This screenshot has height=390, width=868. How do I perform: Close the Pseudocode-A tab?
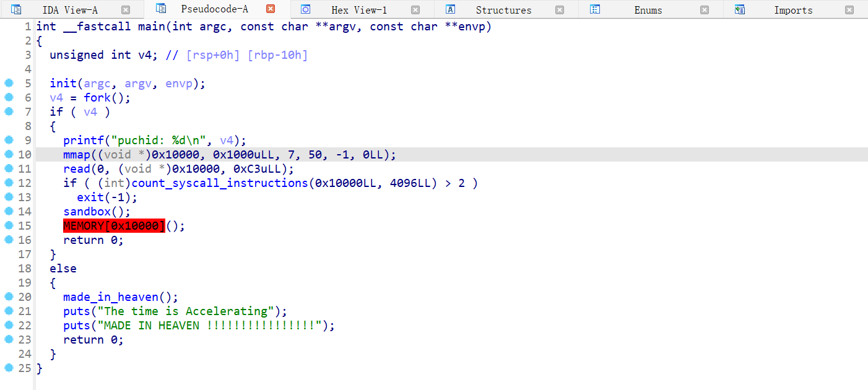pyautogui.click(x=271, y=9)
